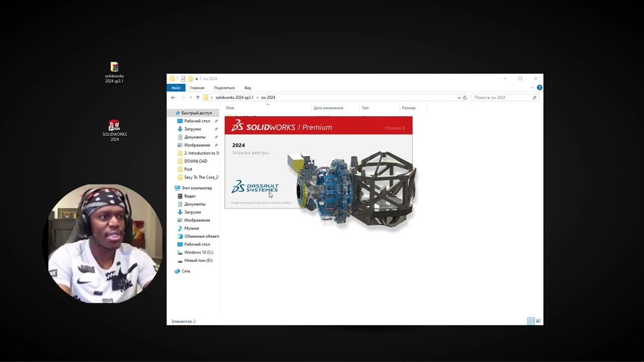Open Документы under Этот компьютер
644x362 pixels.
tap(195, 204)
